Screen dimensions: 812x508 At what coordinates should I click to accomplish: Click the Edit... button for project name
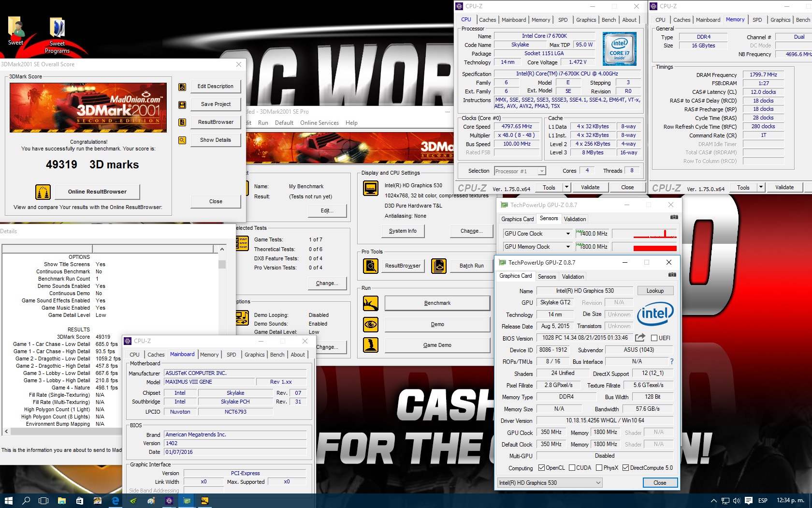click(x=327, y=211)
